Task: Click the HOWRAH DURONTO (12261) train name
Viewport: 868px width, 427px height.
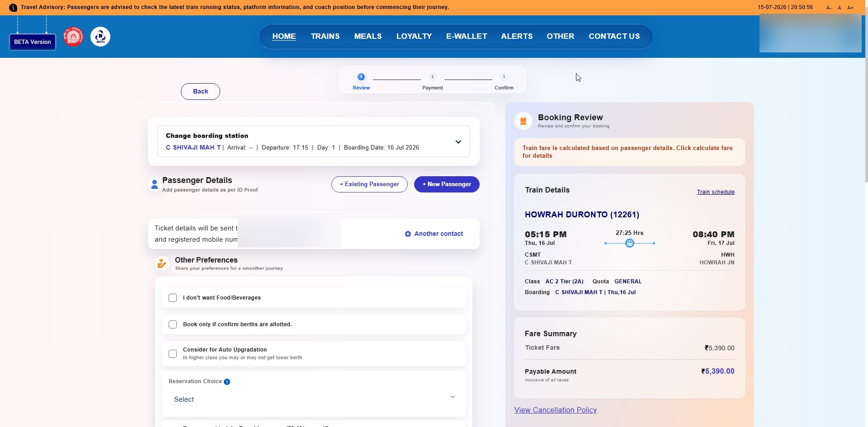Action: (582, 215)
